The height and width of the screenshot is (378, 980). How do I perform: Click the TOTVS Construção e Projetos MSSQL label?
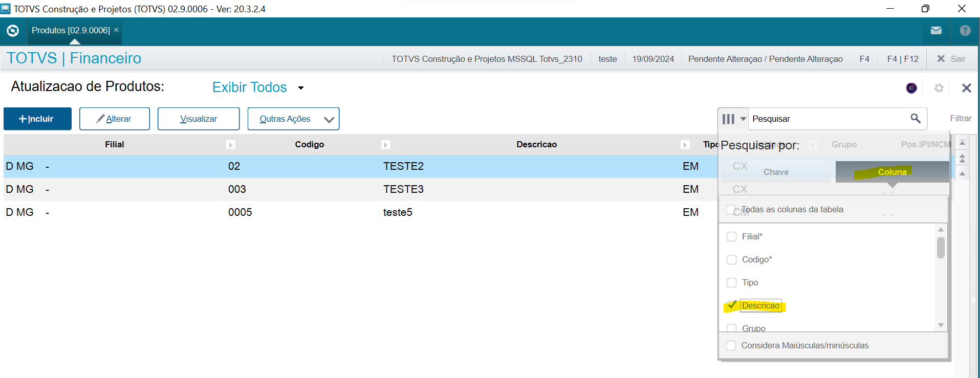tap(487, 59)
